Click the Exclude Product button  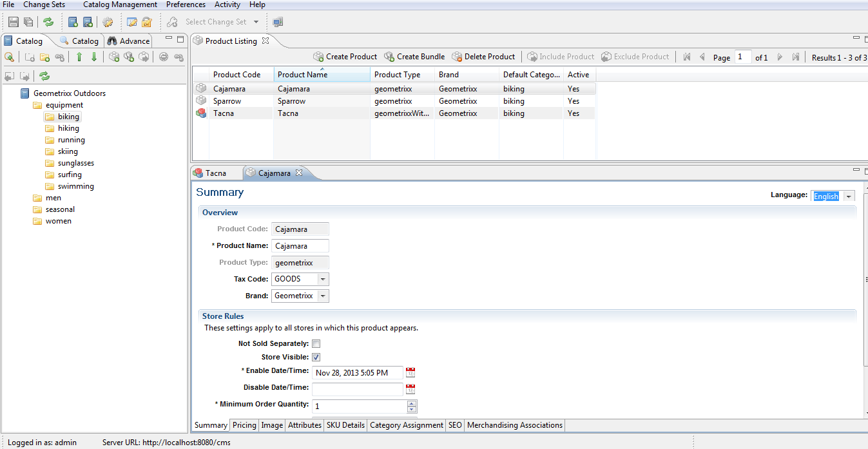click(x=635, y=57)
